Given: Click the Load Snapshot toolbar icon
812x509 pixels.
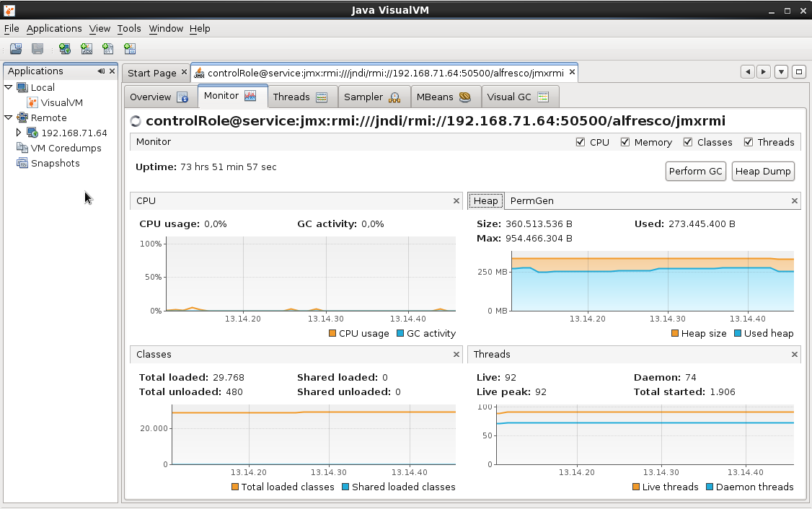Looking at the screenshot, I should 16,49.
